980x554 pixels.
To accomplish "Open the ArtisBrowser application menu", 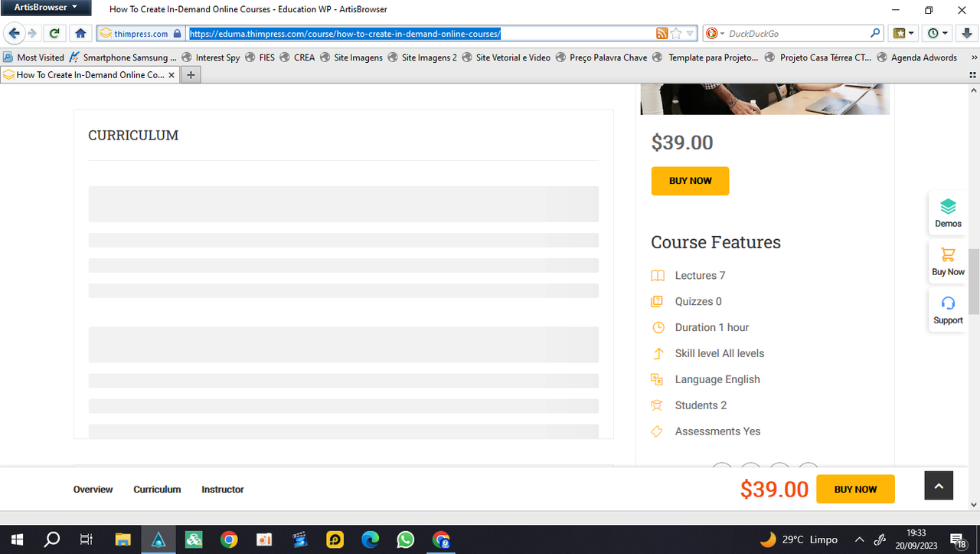I will pos(46,8).
